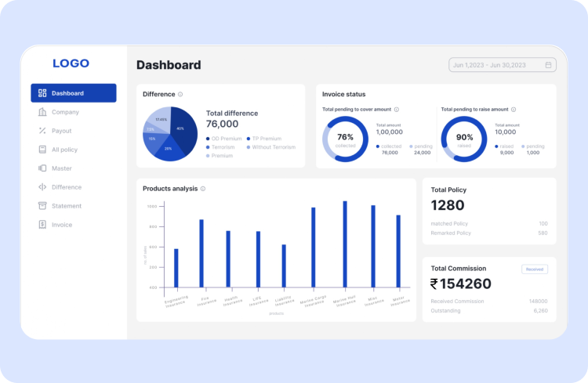Go to the Statement menu item

coord(67,206)
